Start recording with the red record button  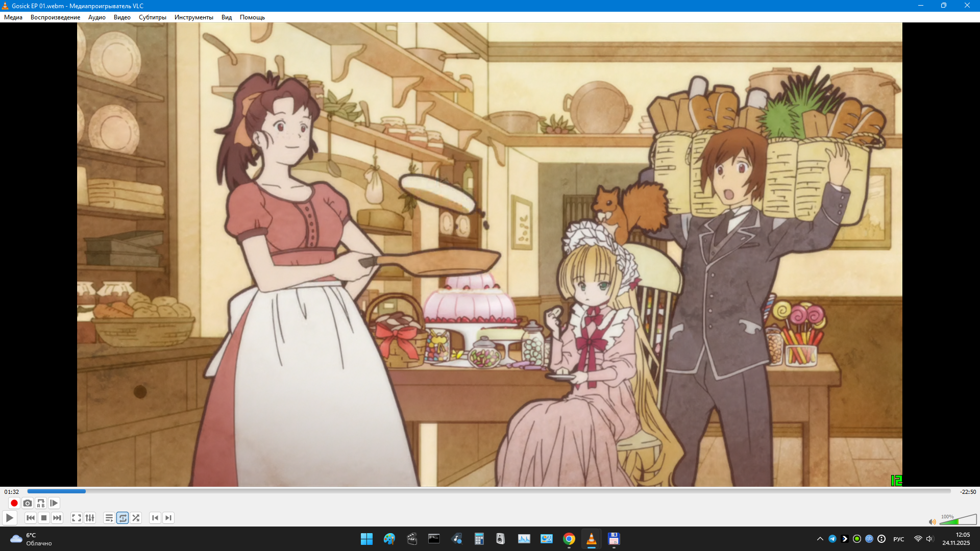pos(14,503)
